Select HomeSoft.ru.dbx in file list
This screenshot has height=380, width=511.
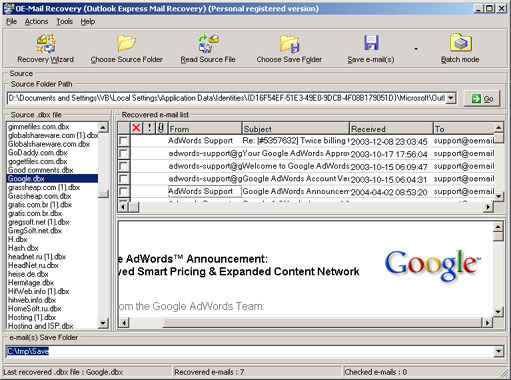(35, 309)
